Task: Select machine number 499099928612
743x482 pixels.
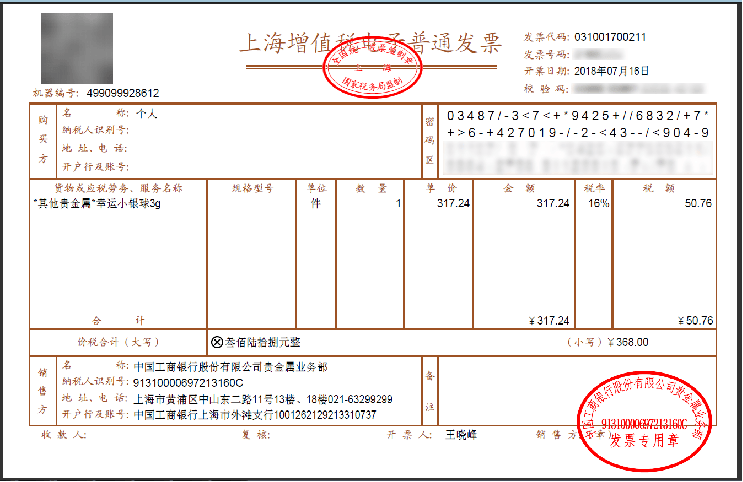Action: (x=123, y=93)
